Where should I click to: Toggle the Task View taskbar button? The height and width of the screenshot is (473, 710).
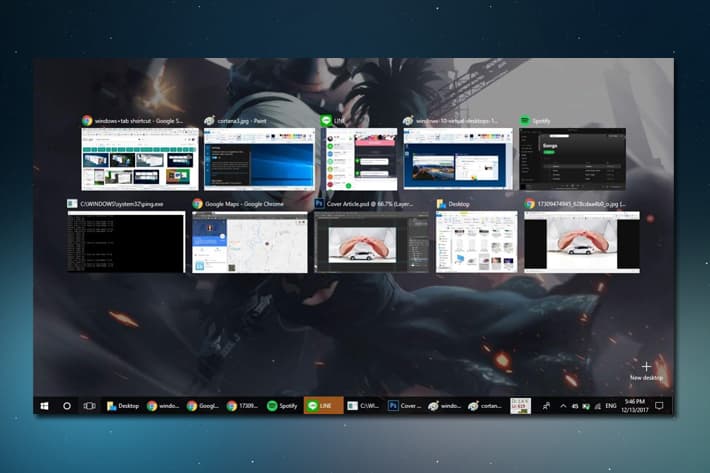click(90, 406)
